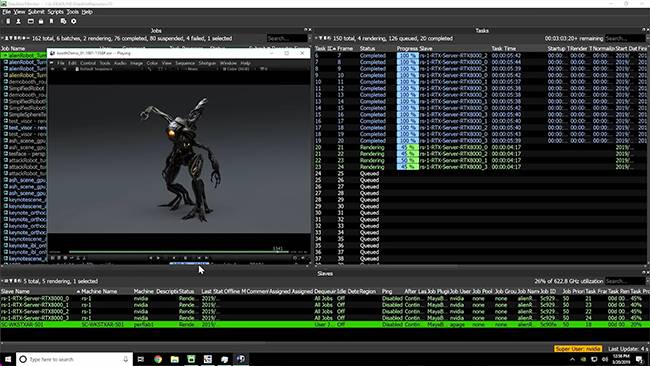The height and width of the screenshot is (366, 650).
Task: Click the volume icon in system tray
Action: tap(604, 359)
